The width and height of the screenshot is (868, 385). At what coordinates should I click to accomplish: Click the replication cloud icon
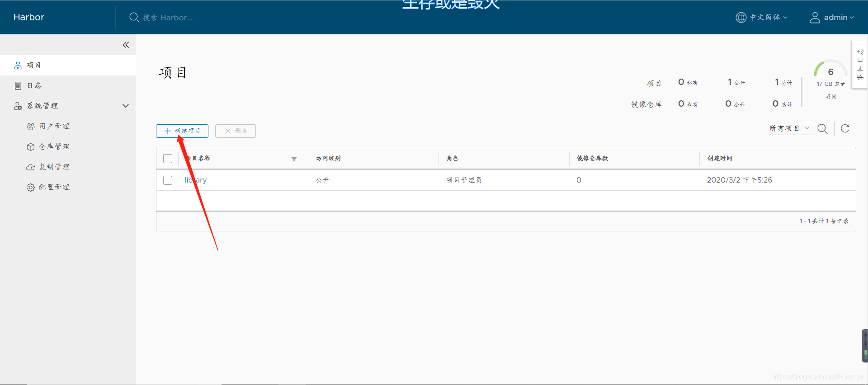(31, 167)
